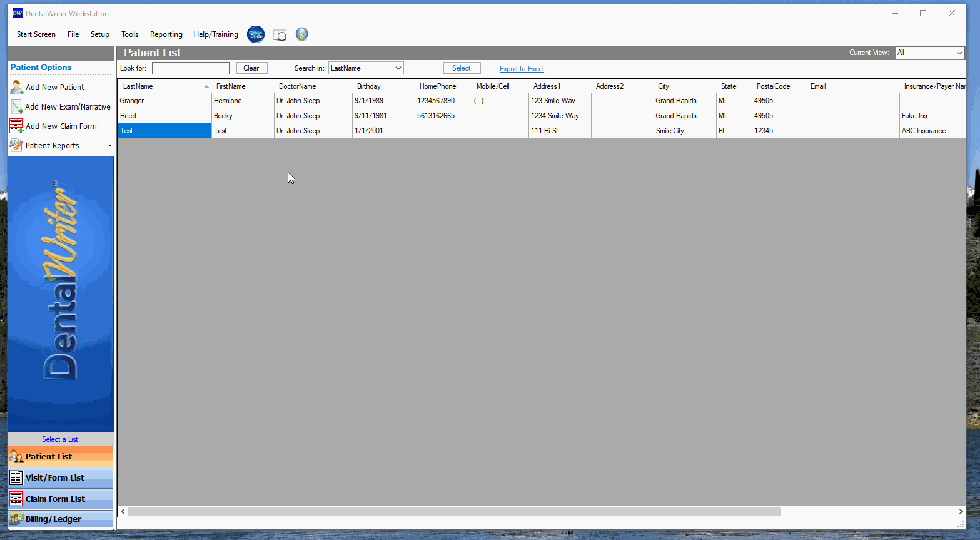This screenshot has width=980, height=540.
Task: Toggle sort arrow on LastName column
Action: 206,86
